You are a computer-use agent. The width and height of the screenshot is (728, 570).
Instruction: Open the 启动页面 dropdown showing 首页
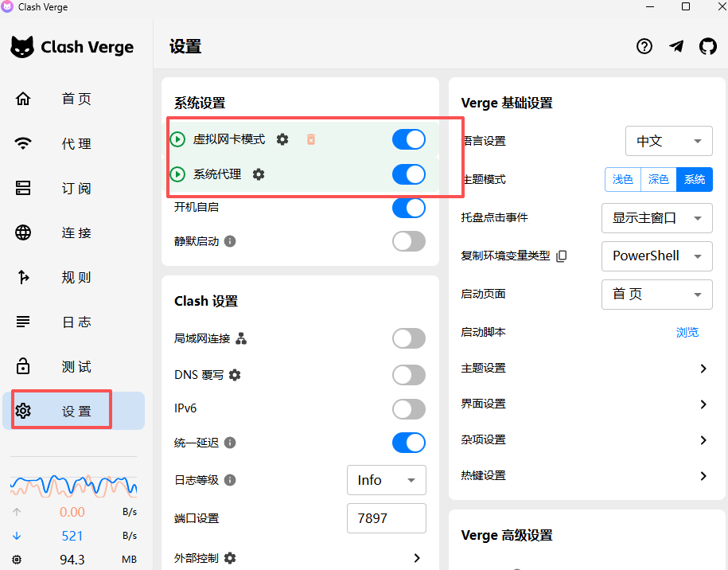pyautogui.click(x=657, y=294)
